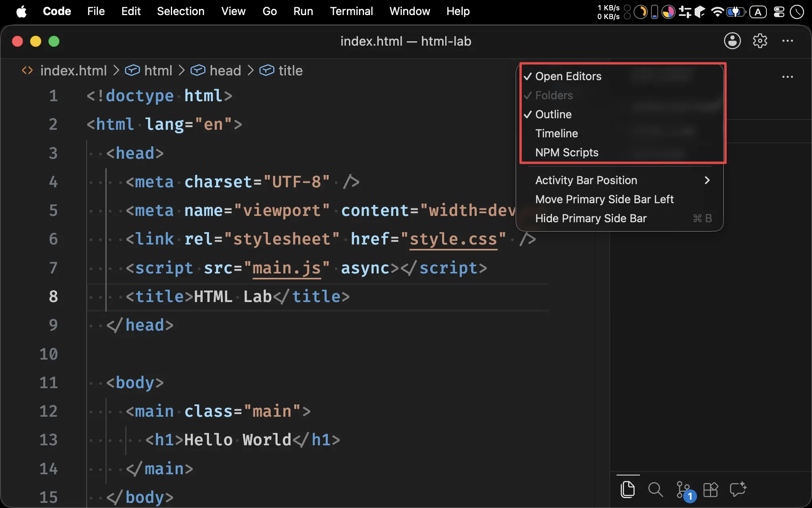Click the network speed KB/s indicator

(x=609, y=12)
